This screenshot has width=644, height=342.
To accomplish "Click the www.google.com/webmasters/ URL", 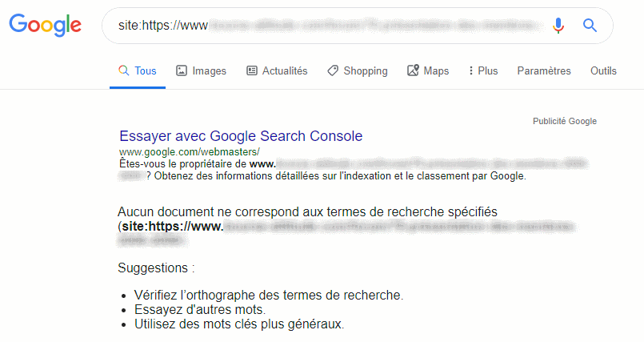I will tap(189, 151).
